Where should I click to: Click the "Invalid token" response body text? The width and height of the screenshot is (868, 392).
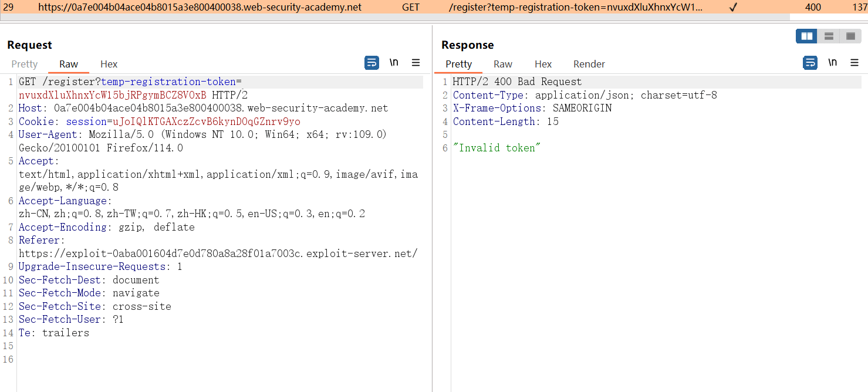(x=497, y=148)
